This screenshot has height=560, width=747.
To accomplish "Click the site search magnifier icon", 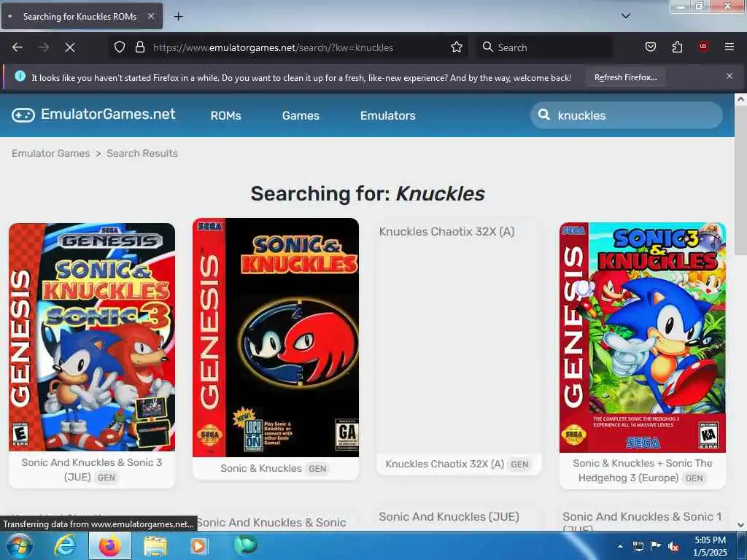I will coord(543,114).
